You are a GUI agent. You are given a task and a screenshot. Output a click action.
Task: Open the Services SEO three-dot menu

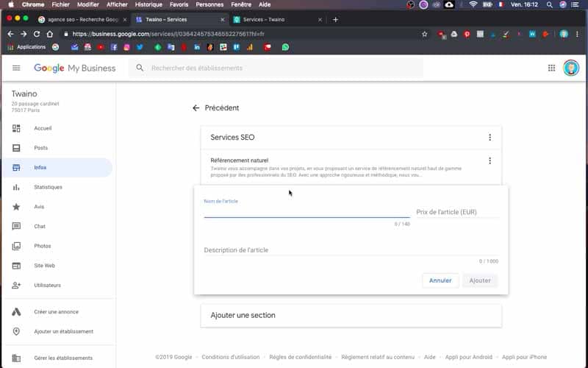490,138
